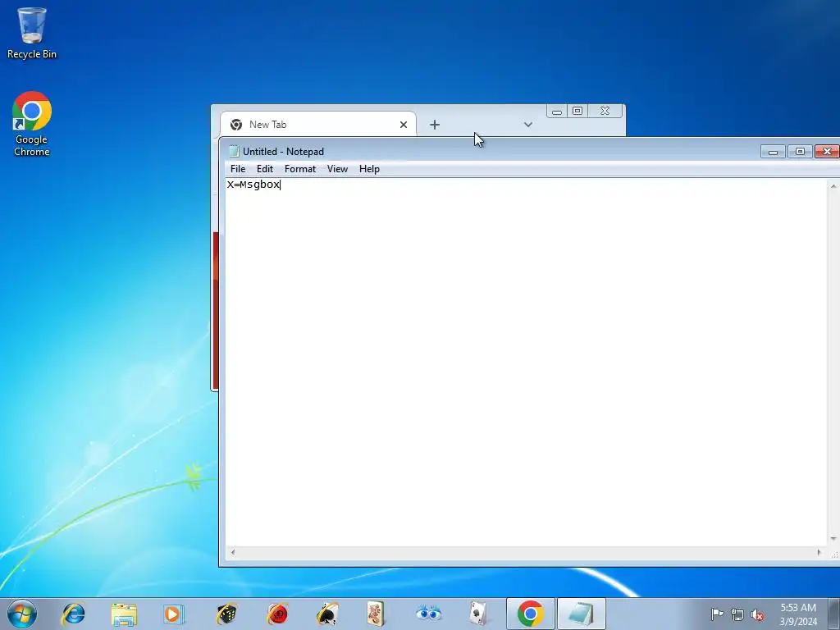Close the Chrome window
The height and width of the screenshot is (630, 840).
(x=605, y=111)
